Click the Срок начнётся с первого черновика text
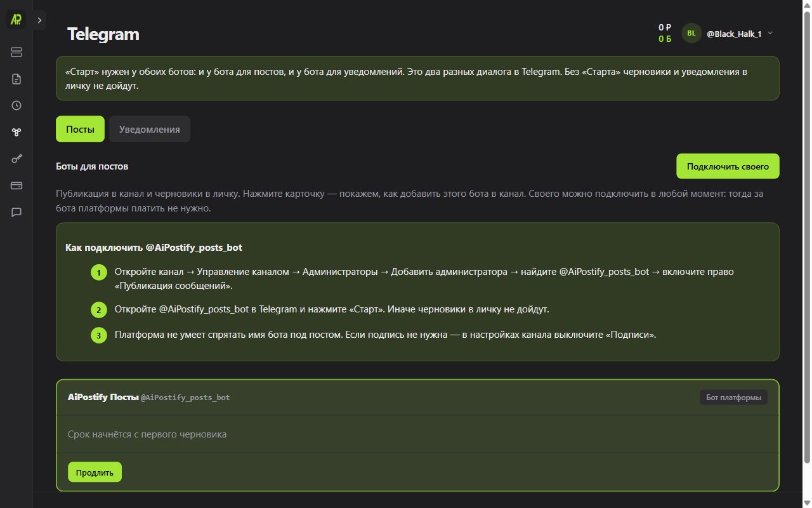 point(147,434)
